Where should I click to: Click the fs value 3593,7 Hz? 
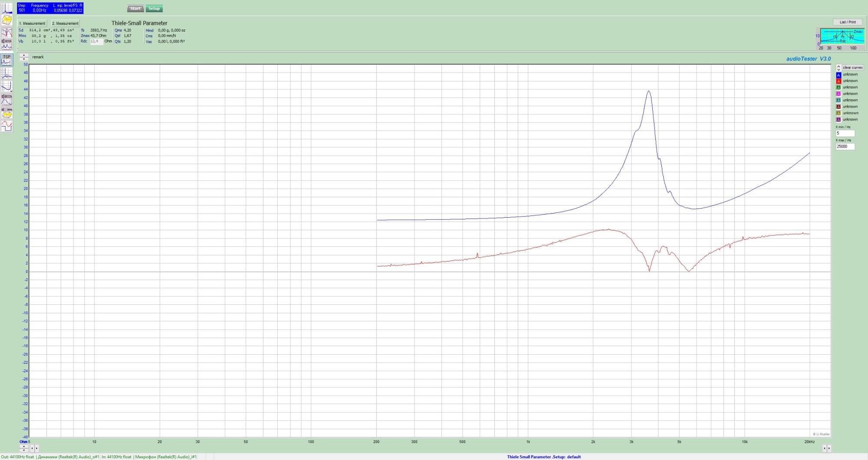99,30
